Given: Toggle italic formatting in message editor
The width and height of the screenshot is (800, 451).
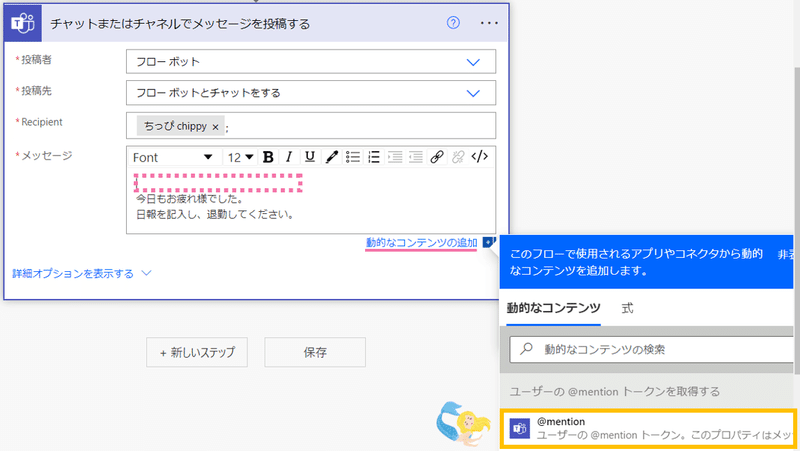Looking at the screenshot, I should 289,157.
